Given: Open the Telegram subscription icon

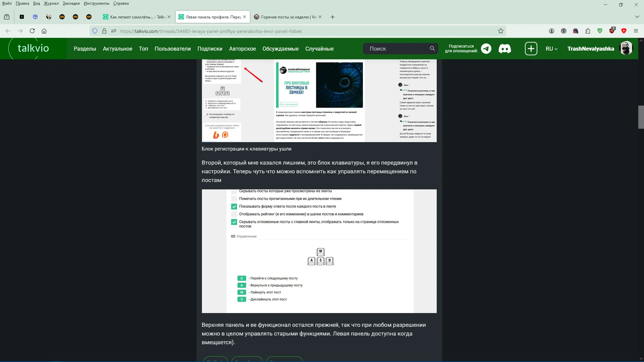Looking at the screenshot, I should [486, 49].
